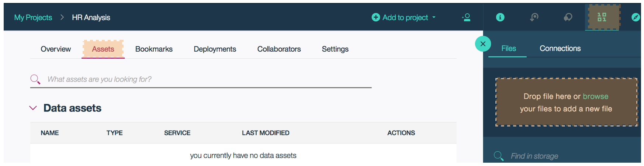Open the comments speech bubble icon
The height and width of the screenshot is (166, 644).
point(568,17)
